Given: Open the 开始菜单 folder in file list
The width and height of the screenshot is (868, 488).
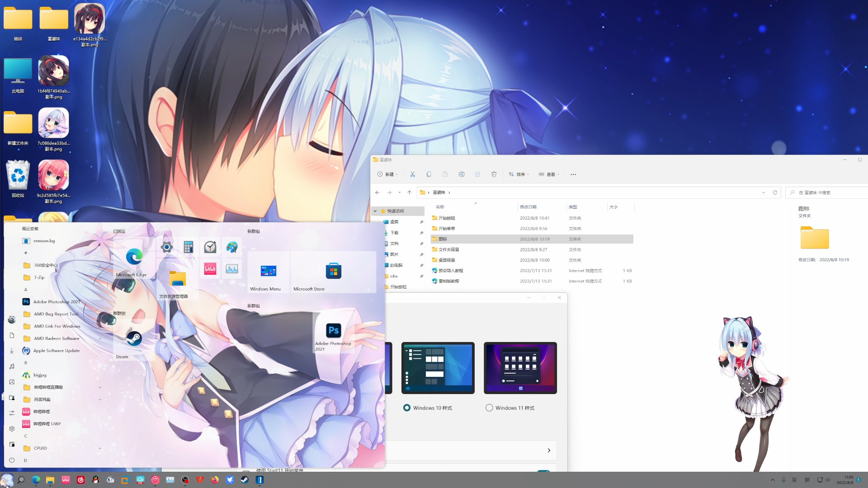Looking at the screenshot, I should pos(447,229).
